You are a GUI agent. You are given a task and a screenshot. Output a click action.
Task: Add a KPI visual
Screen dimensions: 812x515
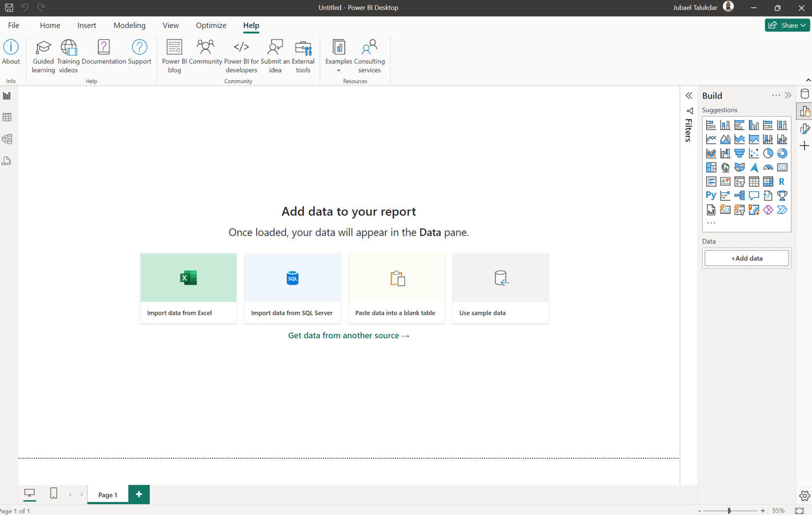tap(725, 181)
